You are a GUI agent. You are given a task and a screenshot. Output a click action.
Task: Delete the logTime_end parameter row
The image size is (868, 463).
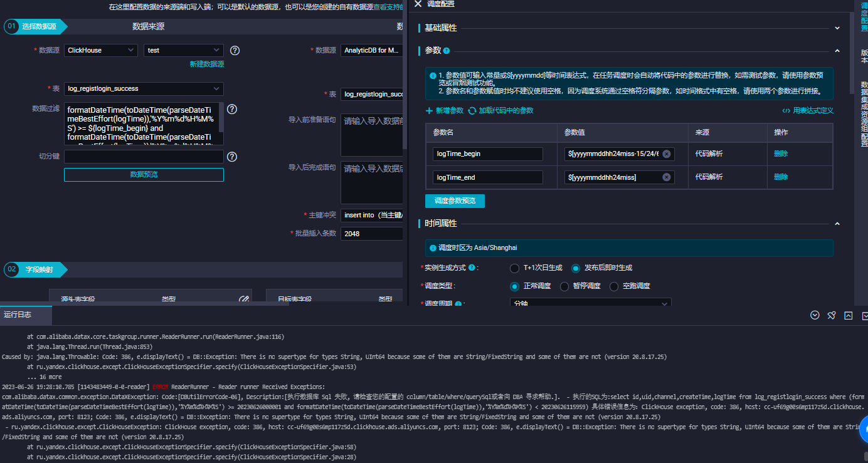click(781, 177)
